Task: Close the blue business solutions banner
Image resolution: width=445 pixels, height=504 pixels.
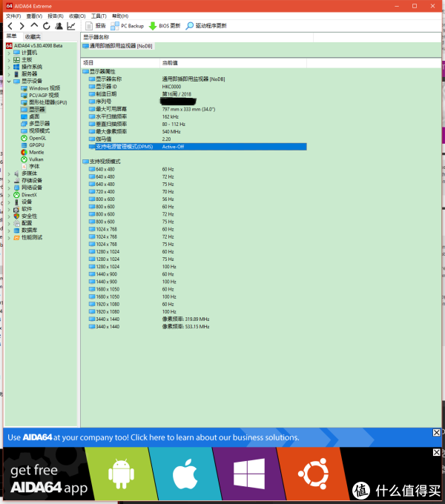Action: pos(436,433)
